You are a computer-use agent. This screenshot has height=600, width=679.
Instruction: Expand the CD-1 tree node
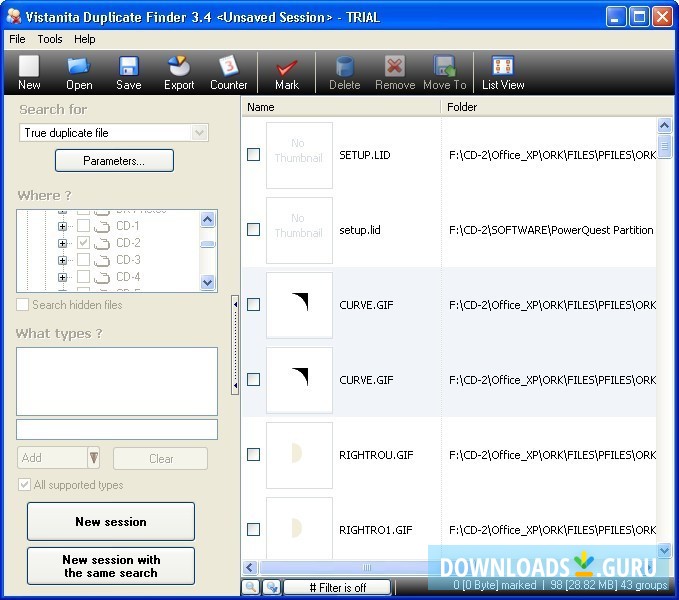(62, 226)
